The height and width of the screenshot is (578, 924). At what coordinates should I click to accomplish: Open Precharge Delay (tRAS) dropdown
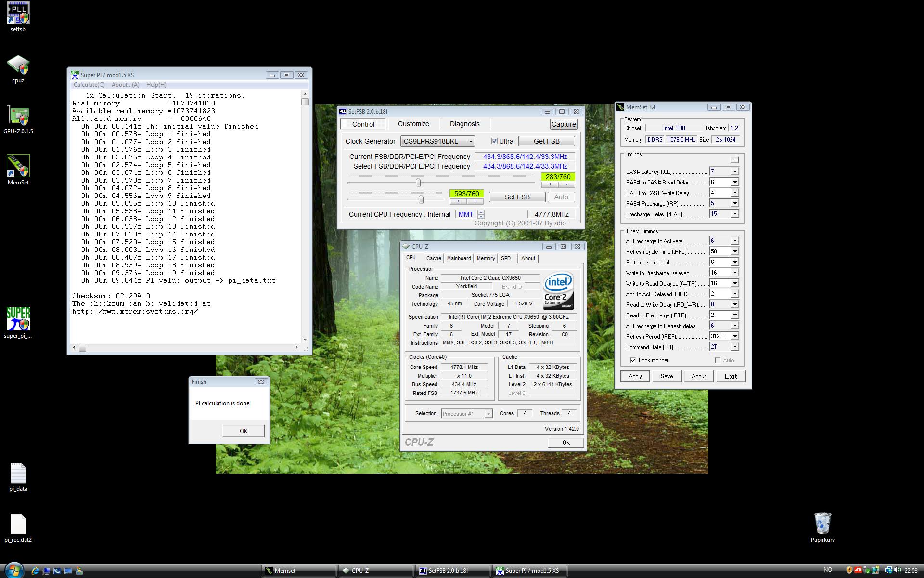click(734, 214)
